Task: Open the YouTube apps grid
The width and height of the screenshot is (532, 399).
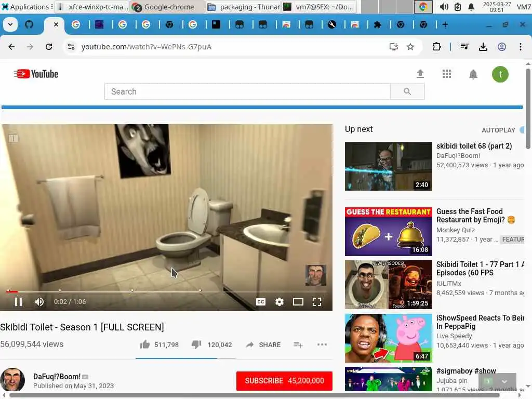Action: point(447,74)
